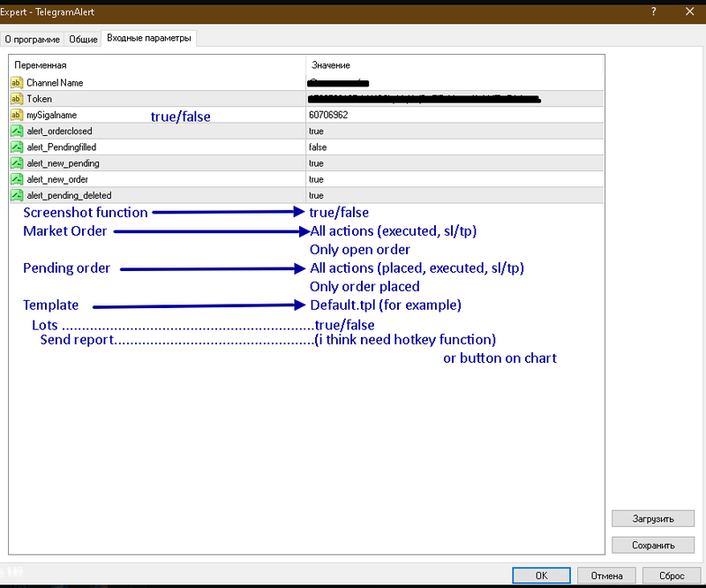Screen dimensions: 706x588
Task: Click the Значение column header
Action: 454,65
